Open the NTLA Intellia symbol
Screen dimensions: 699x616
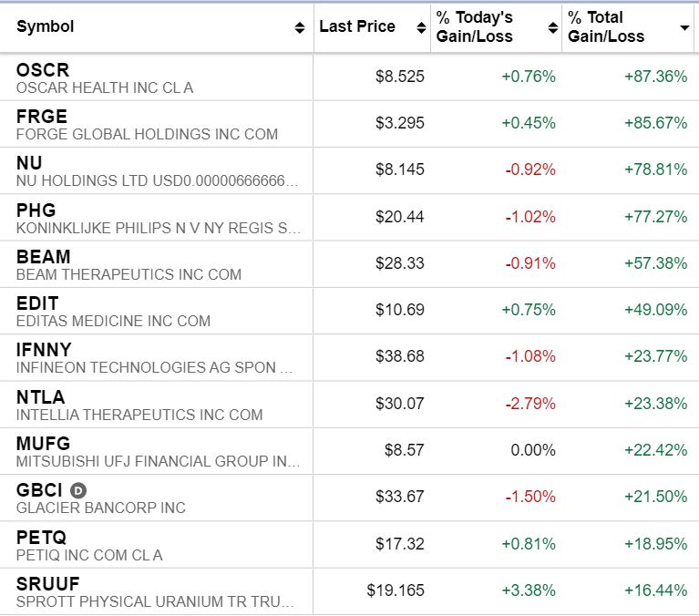[41, 397]
